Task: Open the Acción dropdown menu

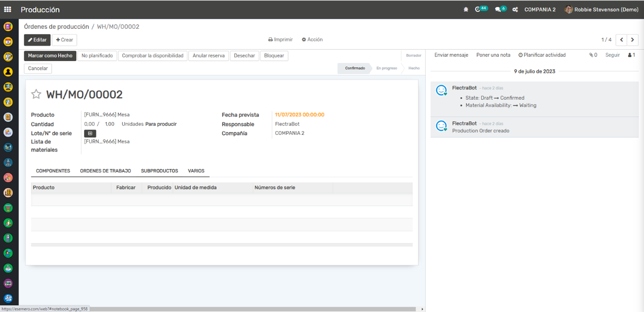Action: pos(312,39)
